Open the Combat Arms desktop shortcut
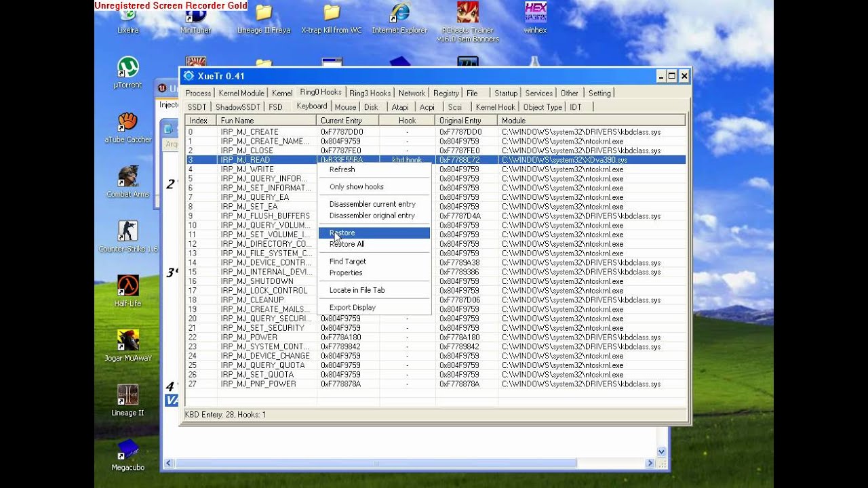The width and height of the screenshot is (868, 488). tap(127, 182)
